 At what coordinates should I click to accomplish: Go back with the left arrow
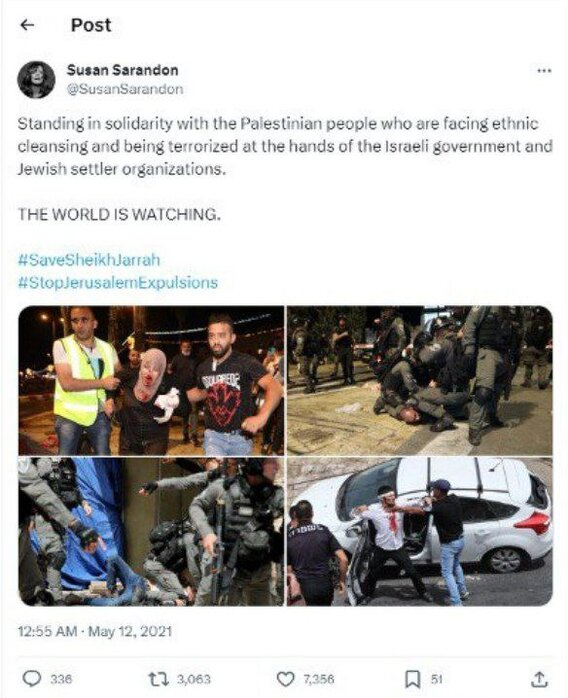(28, 25)
